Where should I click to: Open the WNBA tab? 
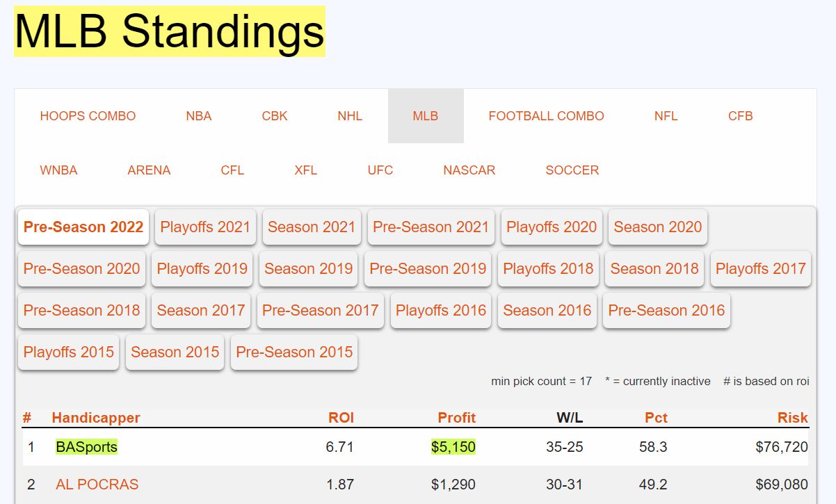[58, 170]
